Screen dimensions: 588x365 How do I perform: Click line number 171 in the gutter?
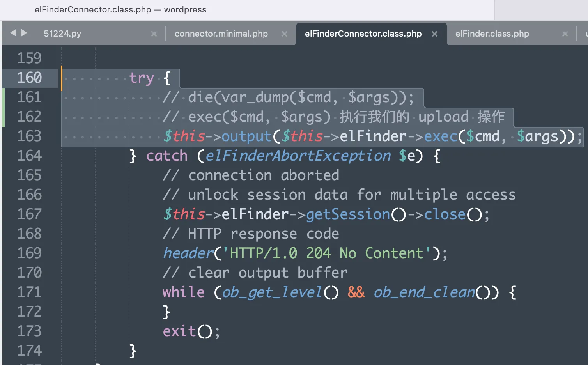point(29,292)
